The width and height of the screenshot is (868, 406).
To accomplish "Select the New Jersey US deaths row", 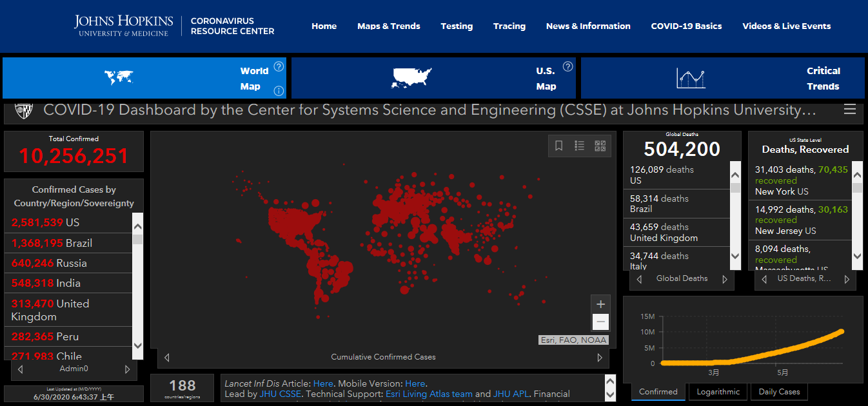I will (800, 220).
